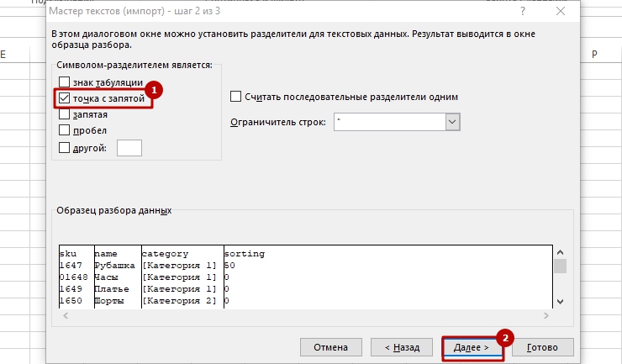Click the custom delimiter text box beside 'другой'

[x=129, y=148]
